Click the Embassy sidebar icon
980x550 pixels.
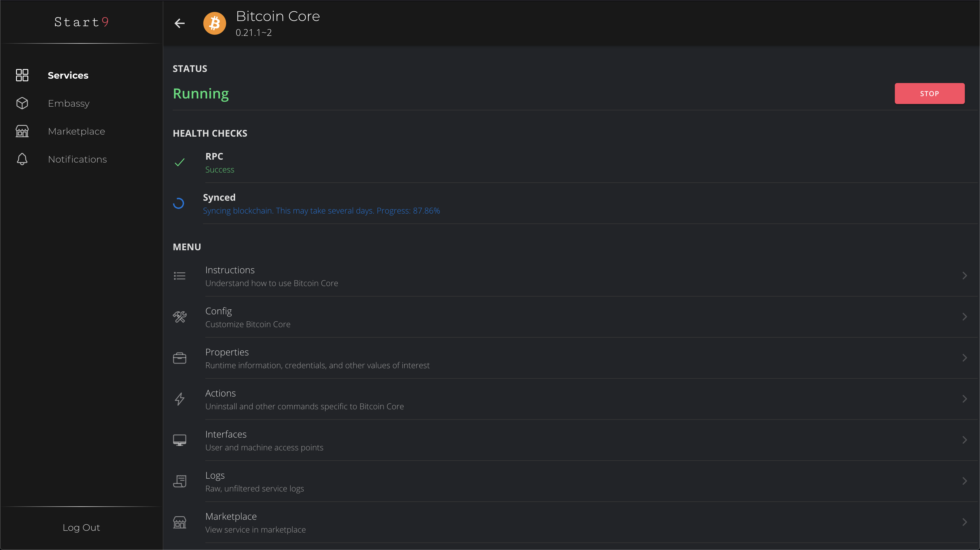pos(22,103)
